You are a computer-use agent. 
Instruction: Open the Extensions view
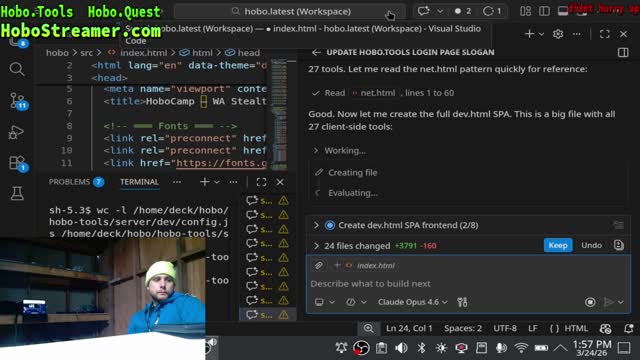[17, 163]
